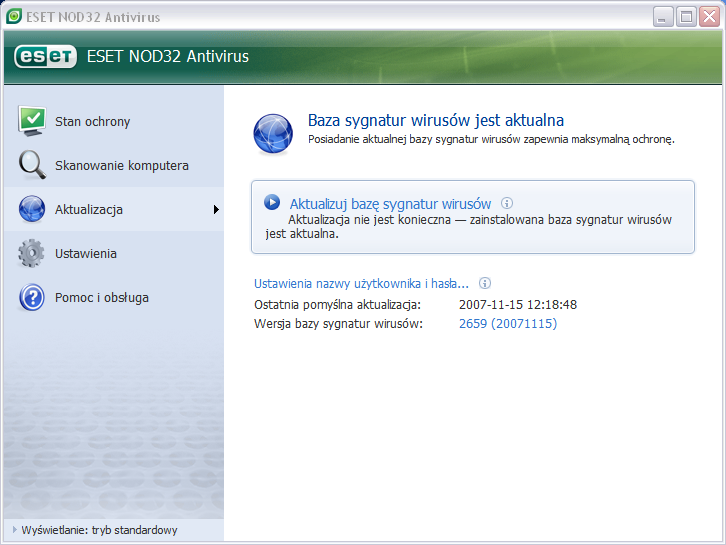The width and height of the screenshot is (726, 545).
Task: Click the heading Baza sygnatur wirusów jest aktualna
Action: point(436,120)
